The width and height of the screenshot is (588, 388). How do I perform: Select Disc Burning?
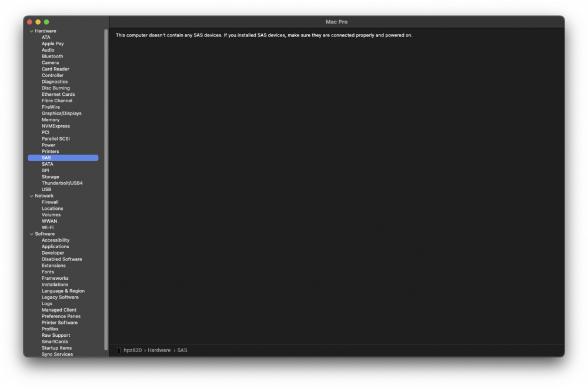(x=55, y=88)
